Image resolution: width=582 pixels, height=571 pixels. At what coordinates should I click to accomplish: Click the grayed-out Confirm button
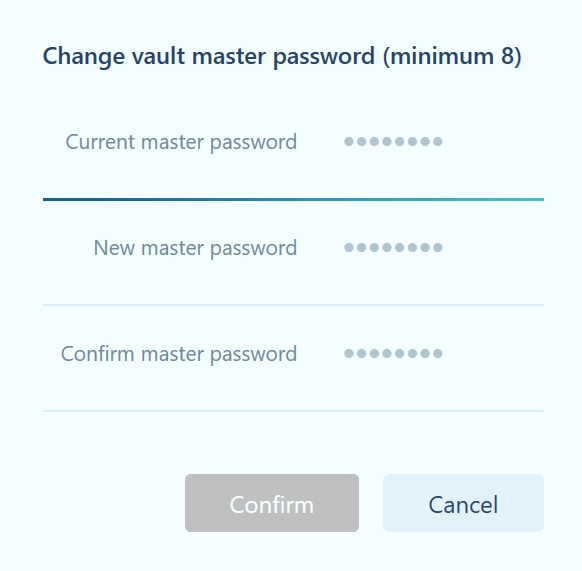click(272, 503)
